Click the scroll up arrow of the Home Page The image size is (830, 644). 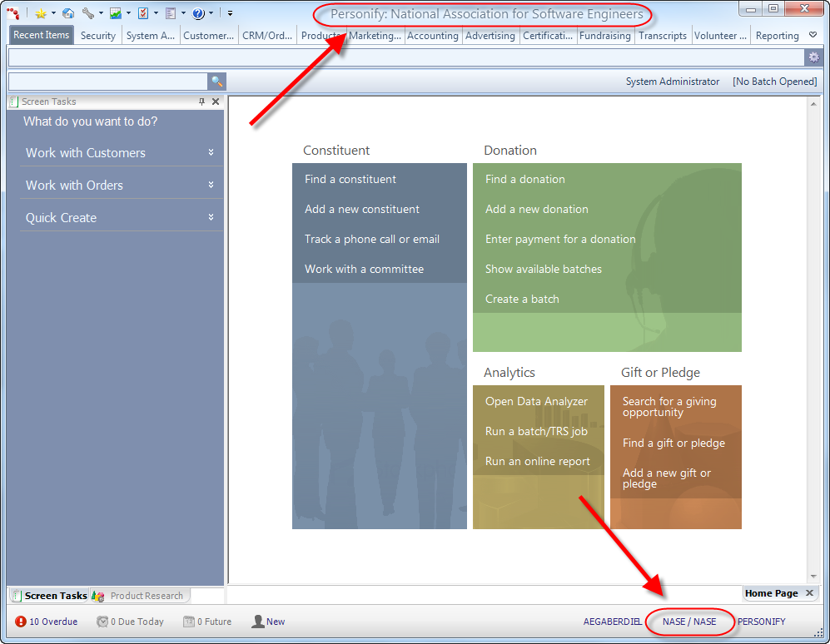tap(813, 104)
